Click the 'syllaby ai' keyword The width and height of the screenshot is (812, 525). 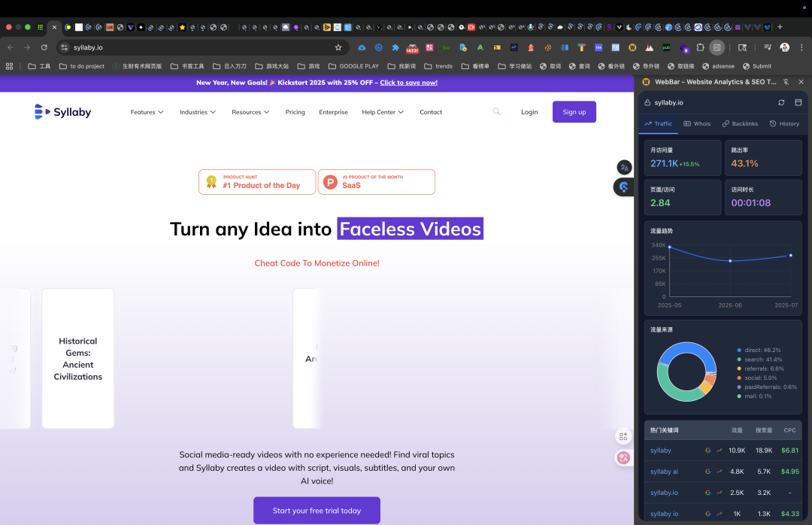point(664,472)
